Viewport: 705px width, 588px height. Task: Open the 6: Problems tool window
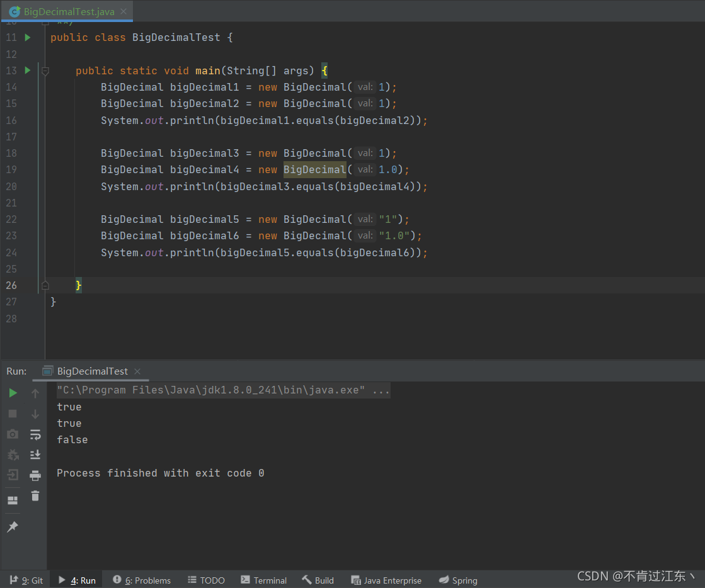coord(142,580)
